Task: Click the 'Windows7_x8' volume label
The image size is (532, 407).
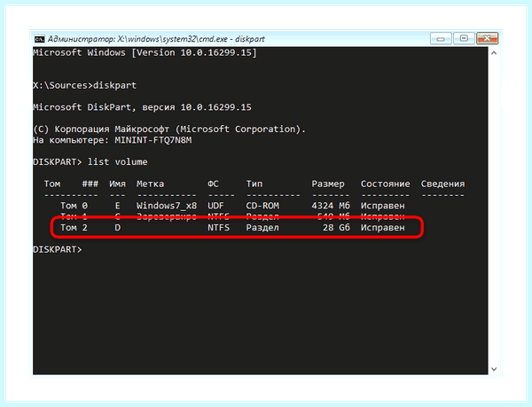Action: pyautogui.click(x=167, y=206)
